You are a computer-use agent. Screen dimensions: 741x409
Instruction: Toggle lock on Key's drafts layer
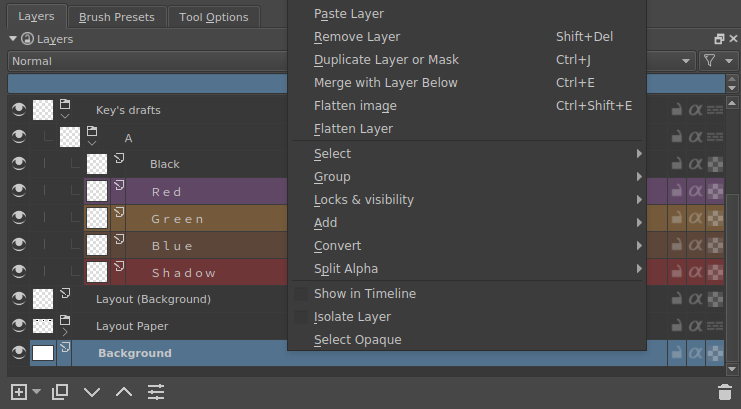677,110
